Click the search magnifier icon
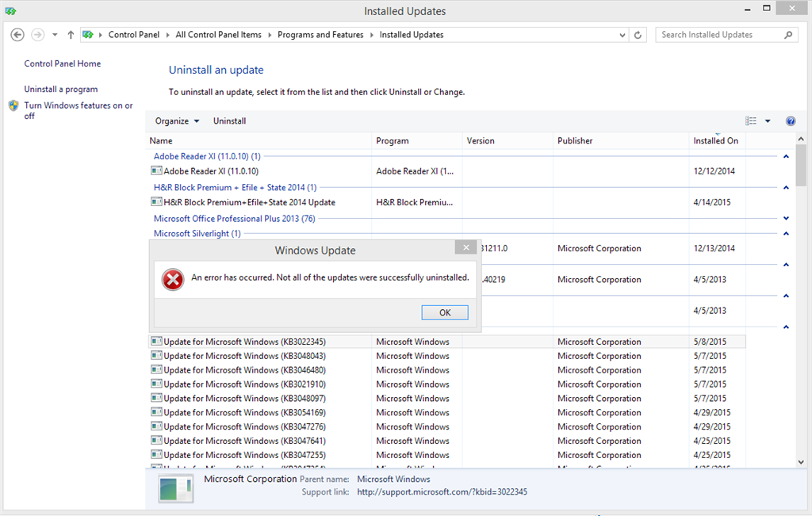 click(788, 35)
